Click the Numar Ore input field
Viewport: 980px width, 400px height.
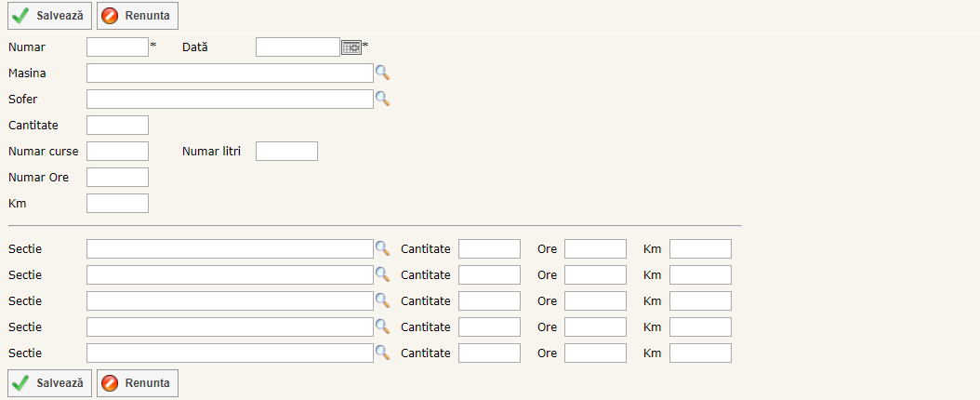click(x=117, y=178)
